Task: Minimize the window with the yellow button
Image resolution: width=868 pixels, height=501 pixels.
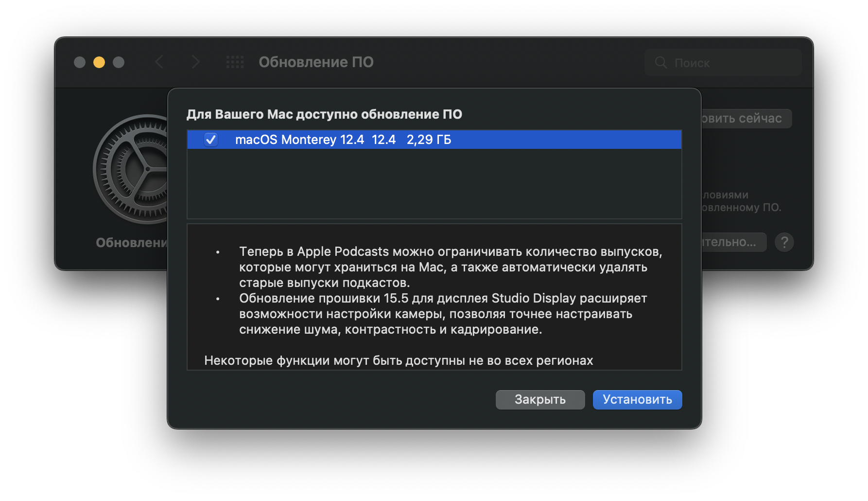Action: pos(99,62)
